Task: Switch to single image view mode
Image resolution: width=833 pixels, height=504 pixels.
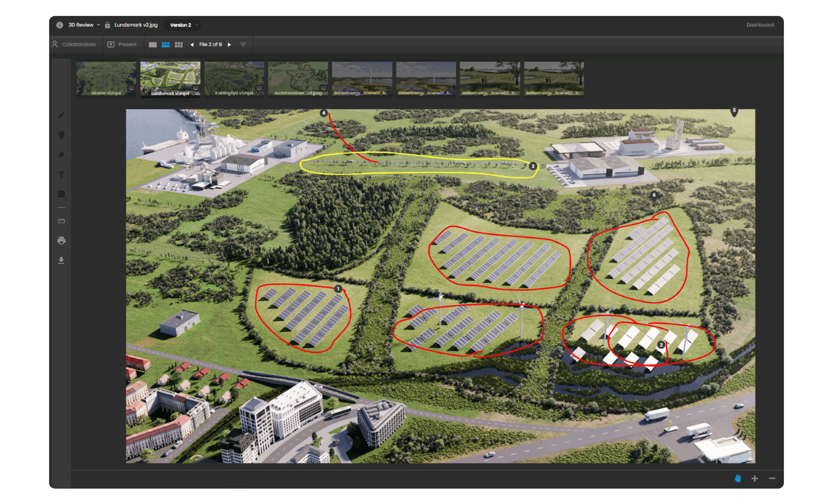Action: point(153,45)
